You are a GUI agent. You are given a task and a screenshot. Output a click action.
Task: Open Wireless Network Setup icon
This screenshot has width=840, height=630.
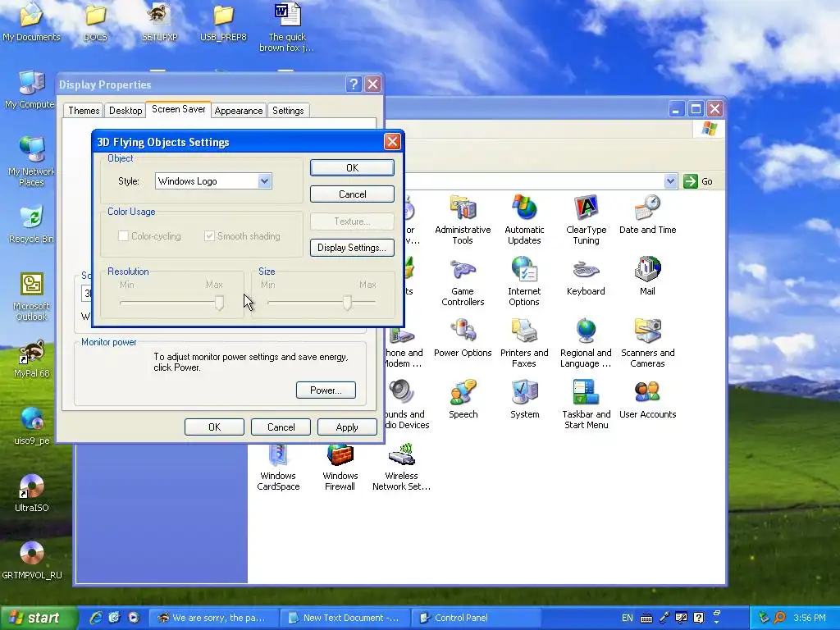point(401,466)
